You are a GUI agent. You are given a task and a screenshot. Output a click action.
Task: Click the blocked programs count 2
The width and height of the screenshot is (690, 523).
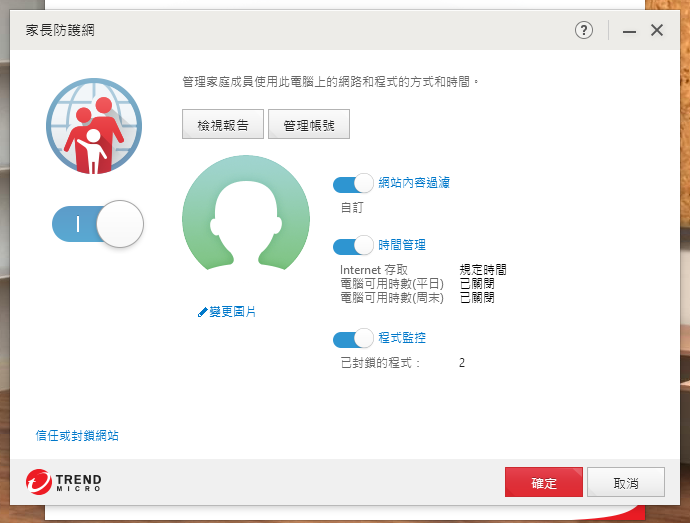(462, 363)
